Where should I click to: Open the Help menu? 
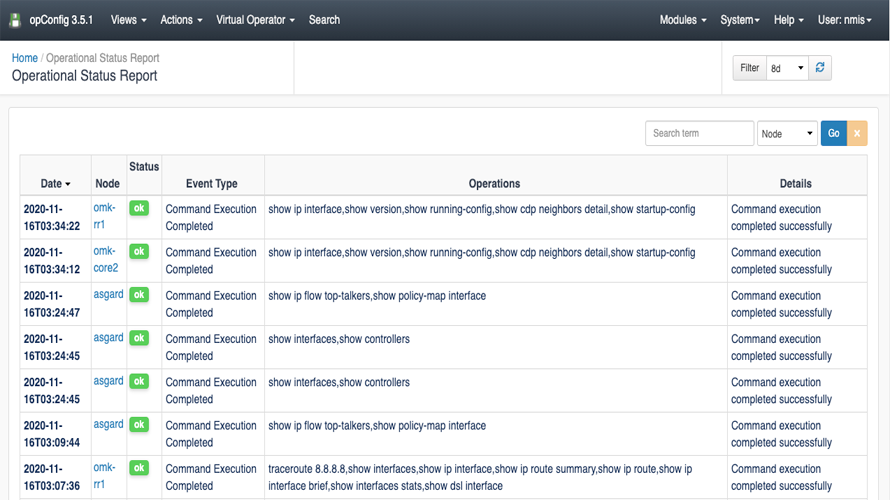[788, 20]
